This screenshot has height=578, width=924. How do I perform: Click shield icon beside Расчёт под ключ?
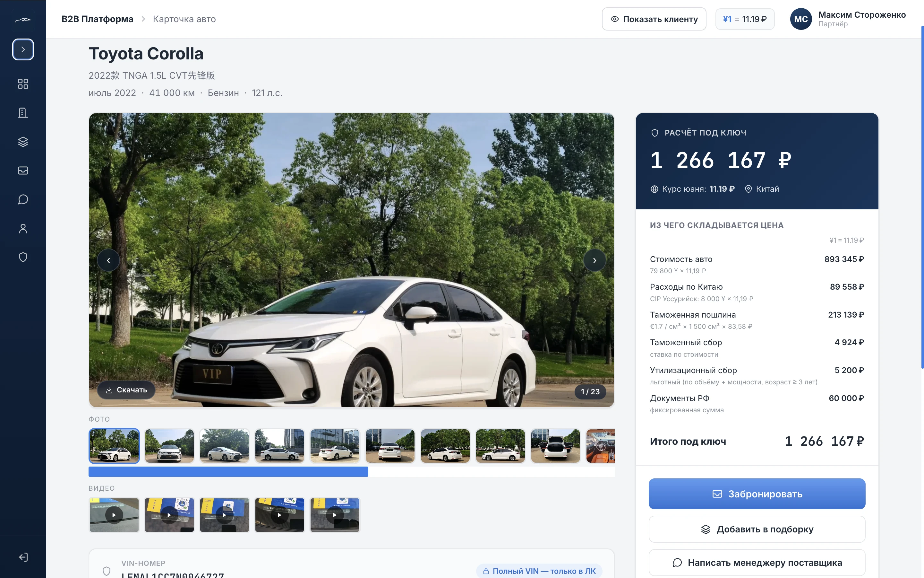(654, 133)
